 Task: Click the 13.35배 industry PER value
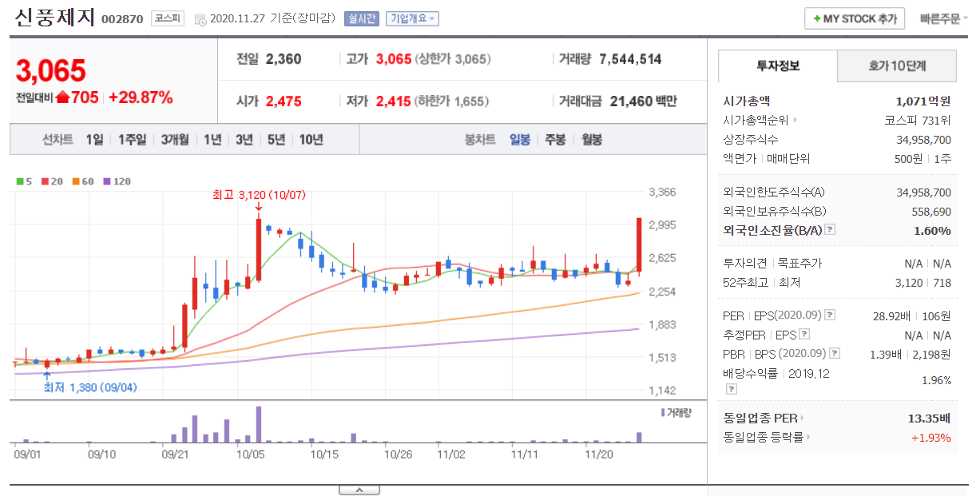[930, 418]
